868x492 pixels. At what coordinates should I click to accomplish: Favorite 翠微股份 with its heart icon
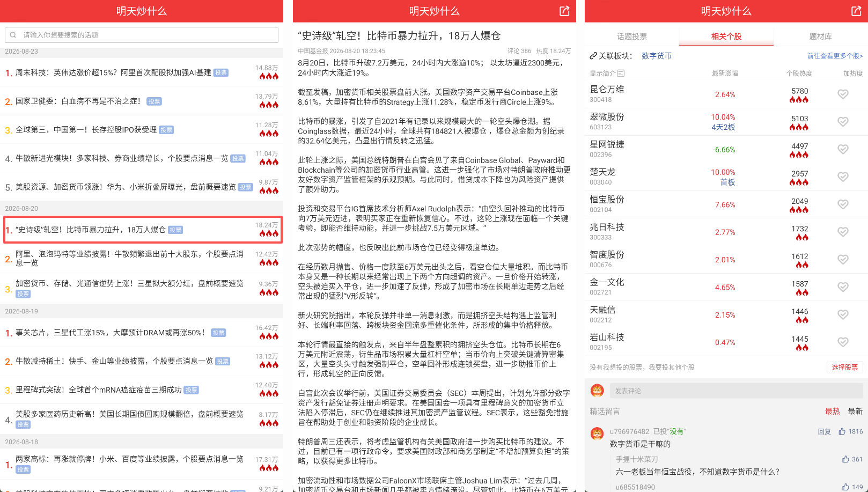click(x=843, y=122)
